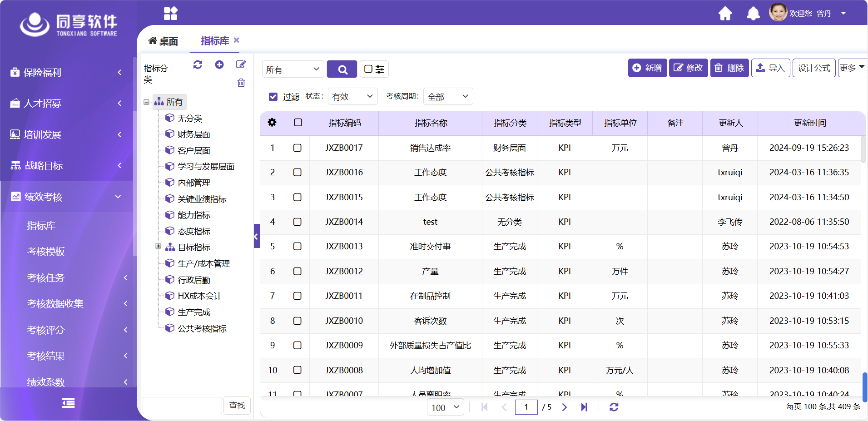The height and width of the screenshot is (421, 868).
Task: Close the 指标库 tab
Action: point(236,40)
